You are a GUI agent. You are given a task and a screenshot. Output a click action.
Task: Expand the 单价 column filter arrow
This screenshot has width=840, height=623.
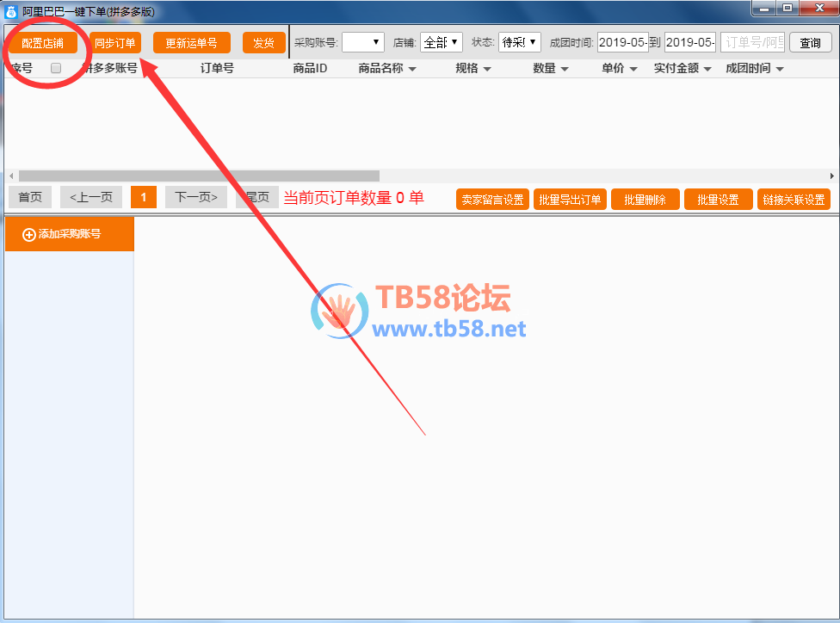click(x=633, y=69)
